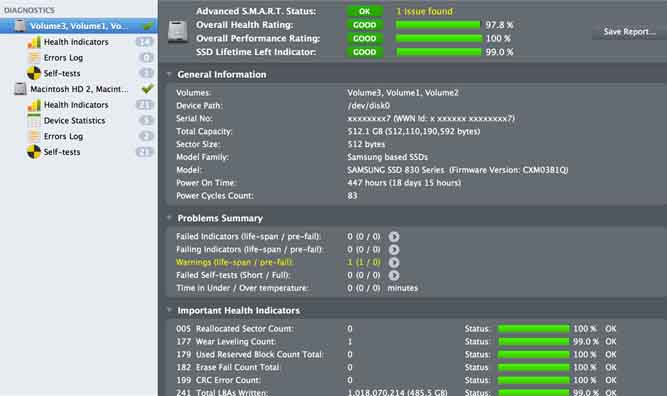The image size is (667, 396).
Task: Click the Reallocated Sector Count status bar
Action: point(533,329)
